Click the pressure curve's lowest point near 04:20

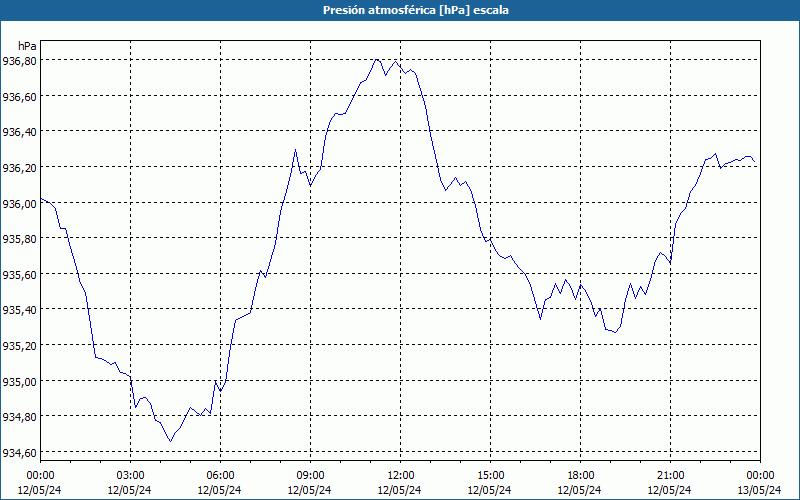tap(171, 441)
